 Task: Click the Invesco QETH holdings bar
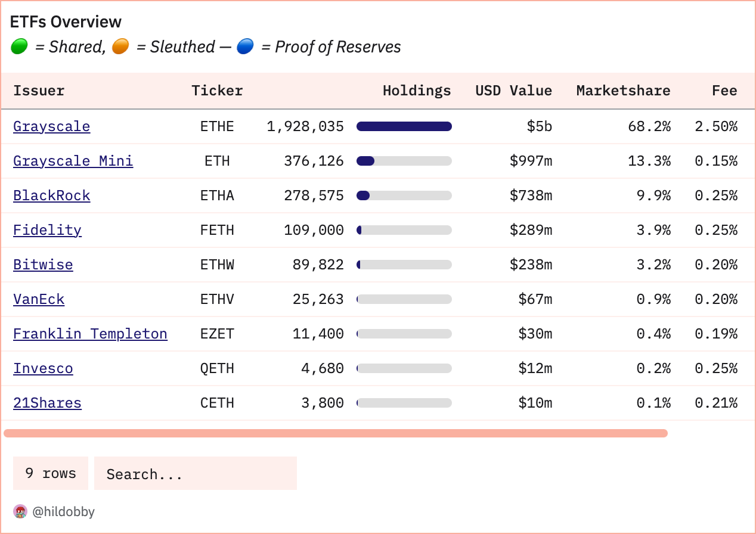click(x=404, y=368)
